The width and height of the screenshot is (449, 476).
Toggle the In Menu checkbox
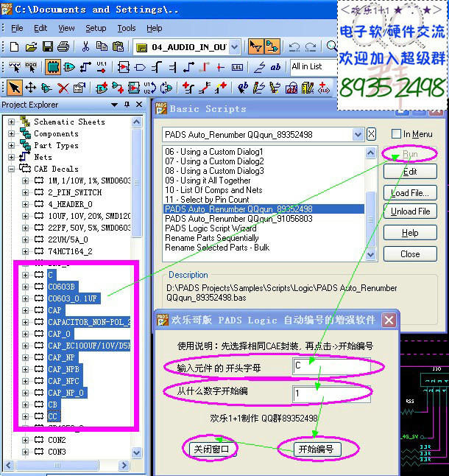point(396,134)
